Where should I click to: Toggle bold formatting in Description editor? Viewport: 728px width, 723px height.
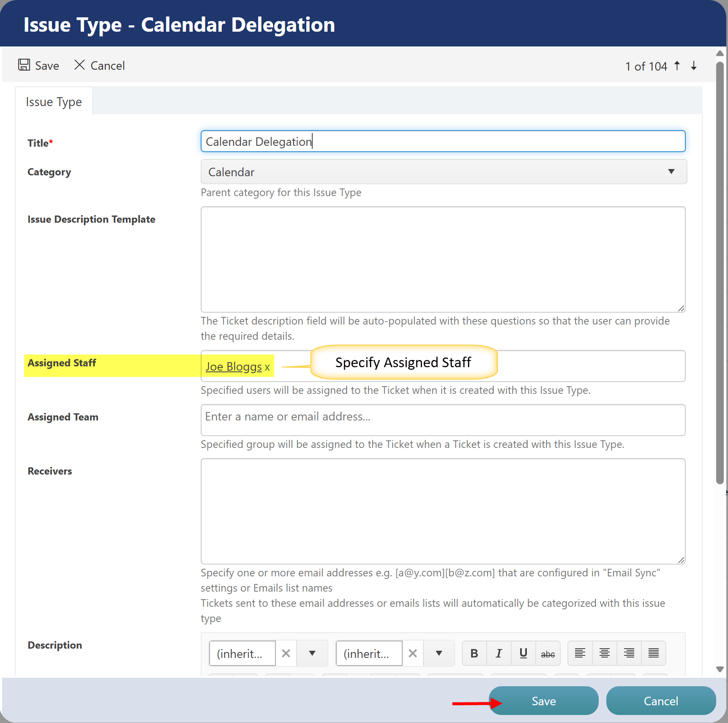[x=474, y=653]
